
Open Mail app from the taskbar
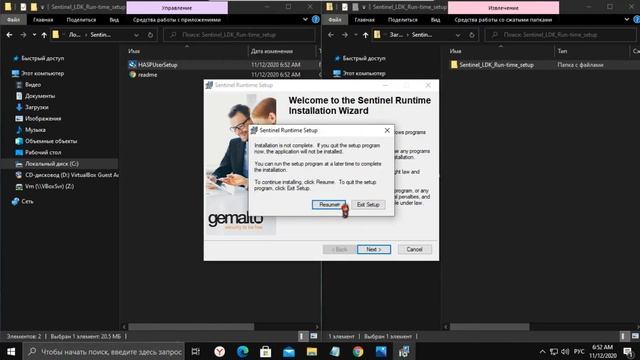(x=289, y=351)
